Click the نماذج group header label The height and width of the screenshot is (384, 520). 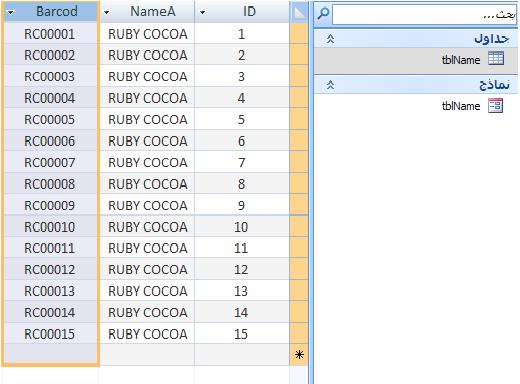(x=494, y=85)
